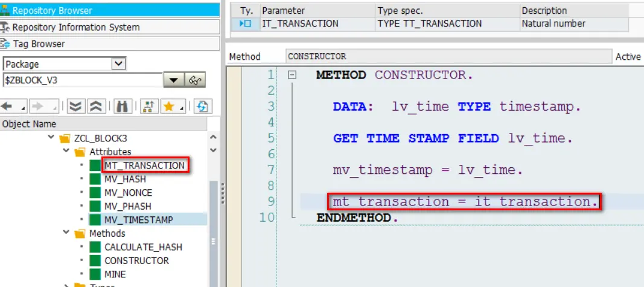Collapse the ZCL_BLOCK3 class node
This screenshot has width=644, height=287.
coord(51,137)
